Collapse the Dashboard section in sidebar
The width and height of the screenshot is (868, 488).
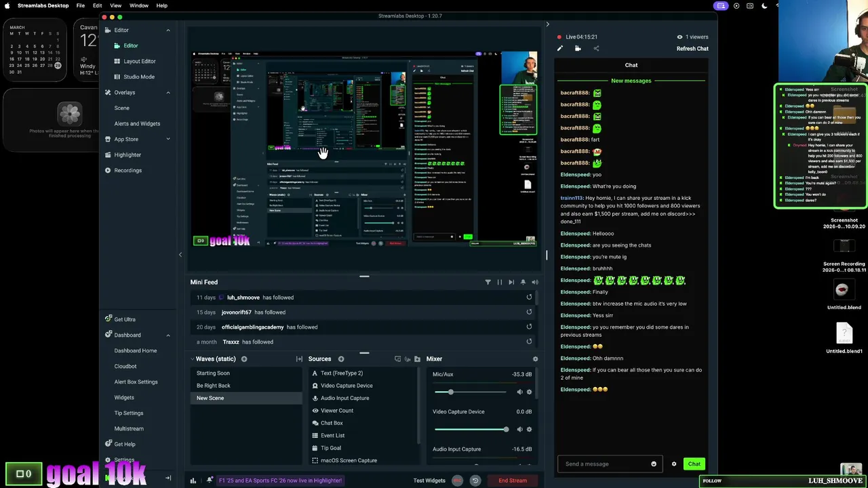coord(168,335)
